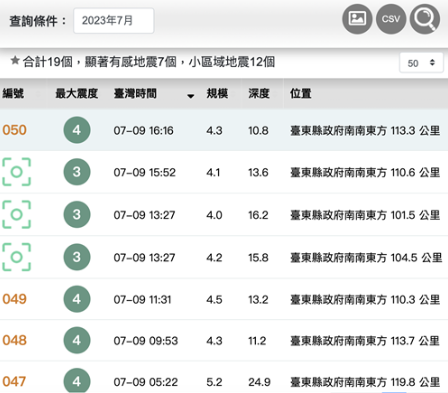Open earthquake report number 047
Viewport: 448px width, 393px height.
[14, 381]
